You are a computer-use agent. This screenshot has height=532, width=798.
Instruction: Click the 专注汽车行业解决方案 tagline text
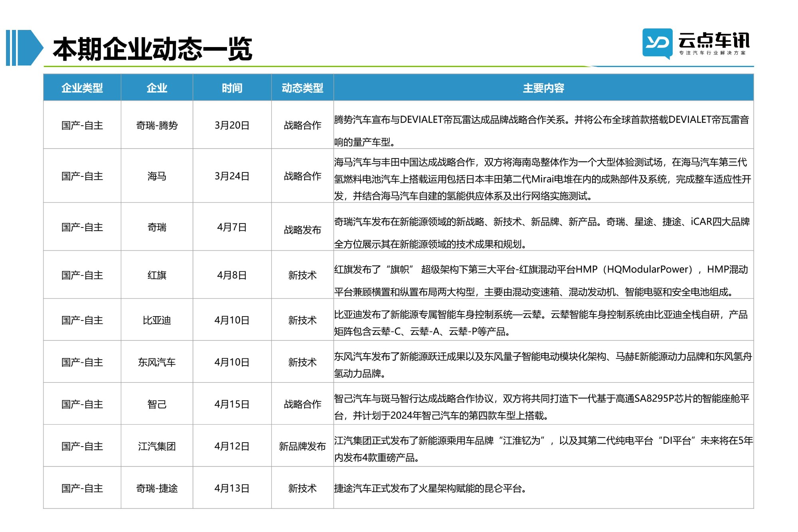point(712,53)
